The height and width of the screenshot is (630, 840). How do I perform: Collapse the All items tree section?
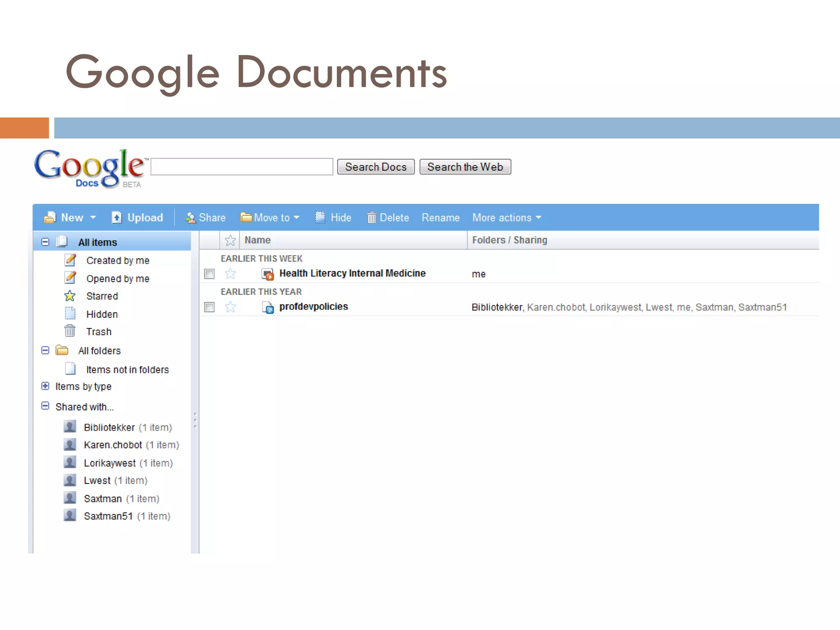(x=45, y=242)
